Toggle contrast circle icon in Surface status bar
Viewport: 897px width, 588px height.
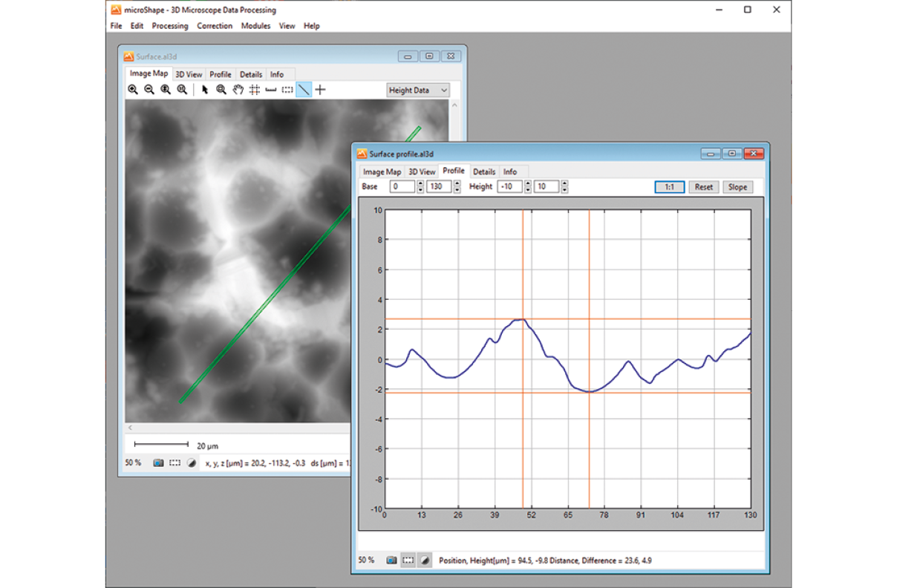[192, 463]
